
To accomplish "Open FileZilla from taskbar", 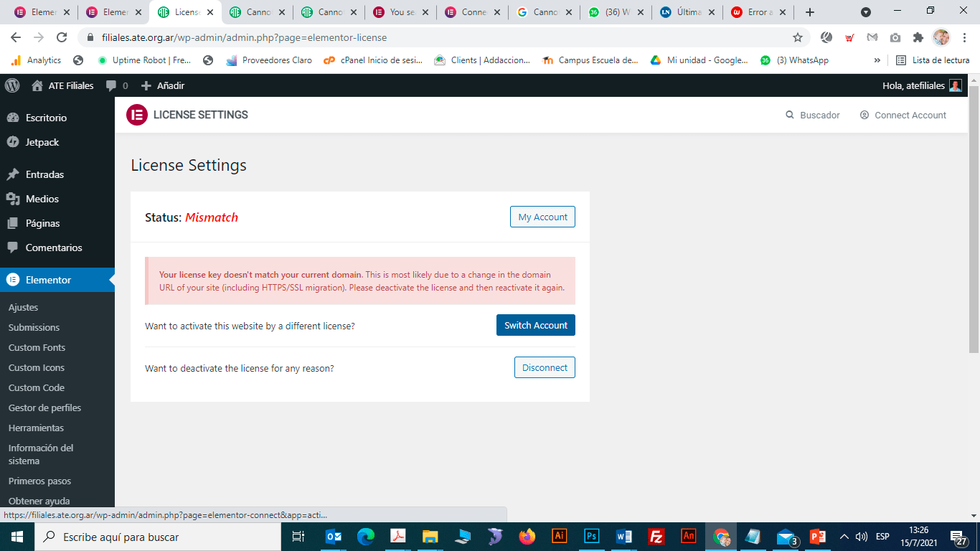I will (x=656, y=537).
